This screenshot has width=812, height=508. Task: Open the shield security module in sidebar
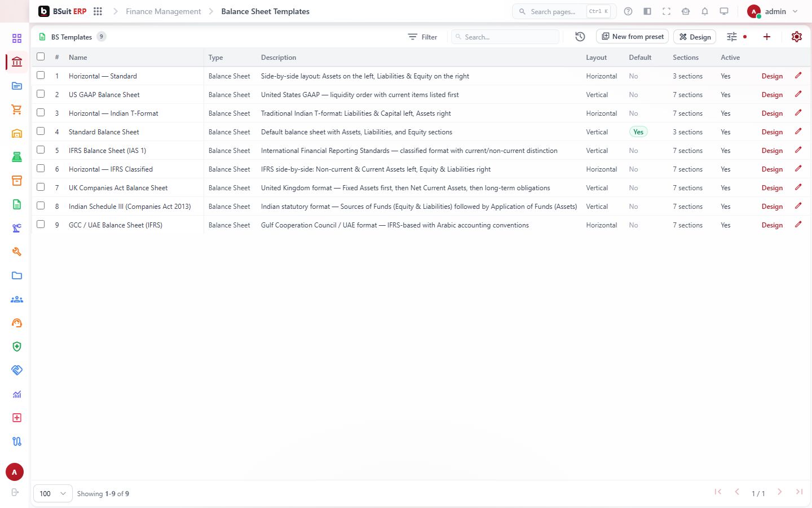(x=17, y=347)
